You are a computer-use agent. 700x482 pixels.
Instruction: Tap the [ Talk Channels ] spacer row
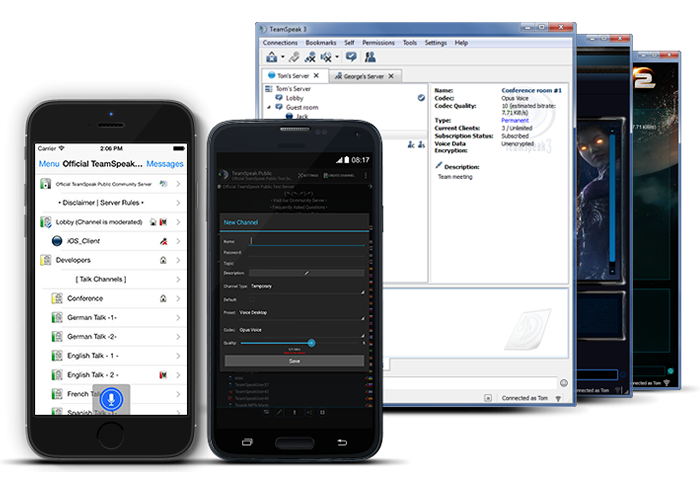point(111,279)
